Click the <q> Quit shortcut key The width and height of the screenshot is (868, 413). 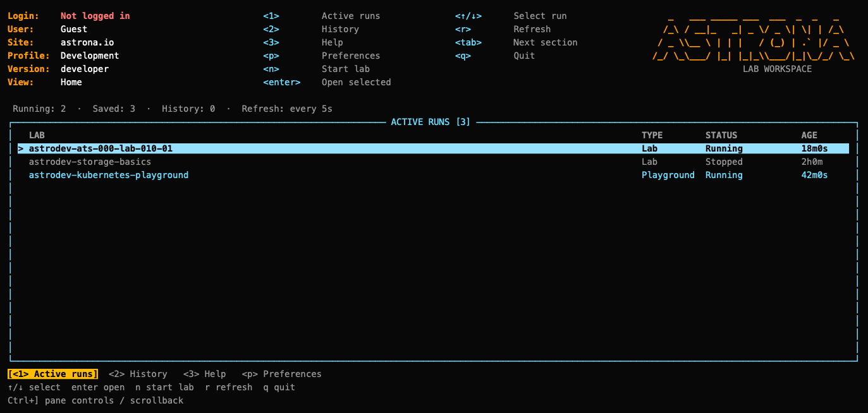pos(463,56)
